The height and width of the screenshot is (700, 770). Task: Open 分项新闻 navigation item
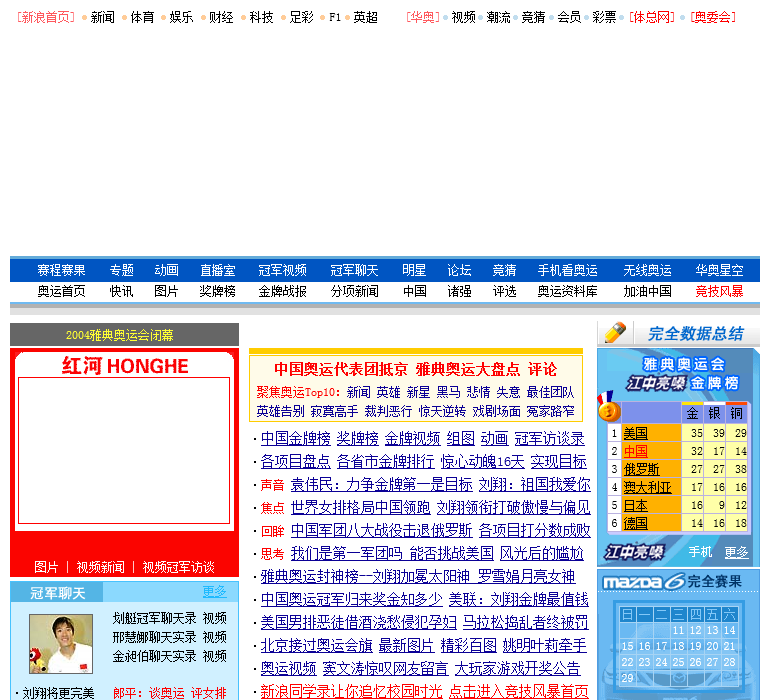click(355, 291)
